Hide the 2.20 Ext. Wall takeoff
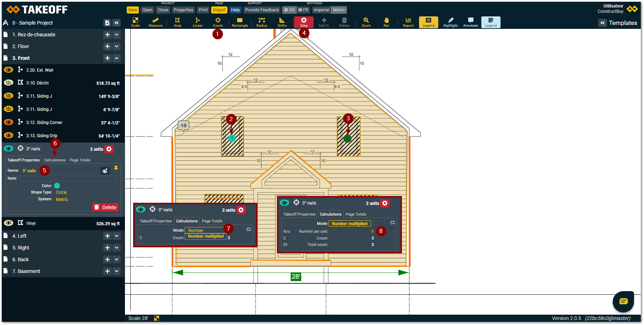The image size is (644, 325). point(9,70)
